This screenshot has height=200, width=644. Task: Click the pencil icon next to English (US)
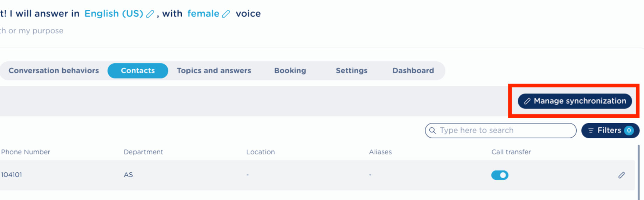click(x=150, y=14)
